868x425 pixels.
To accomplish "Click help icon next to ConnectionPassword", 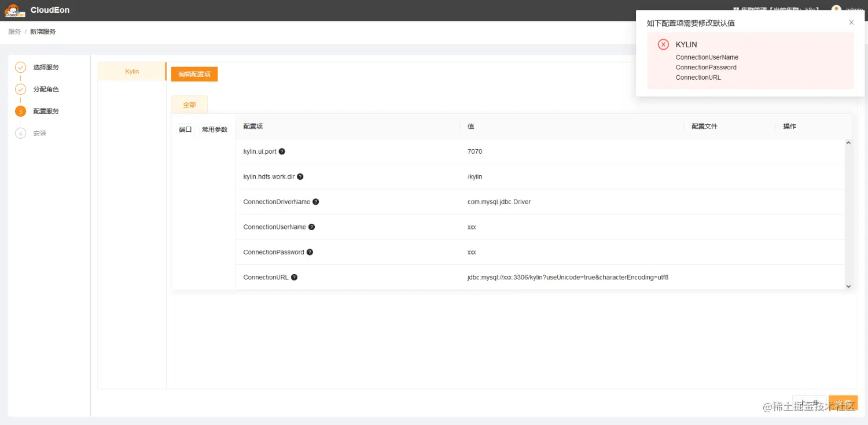I will [310, 252].
